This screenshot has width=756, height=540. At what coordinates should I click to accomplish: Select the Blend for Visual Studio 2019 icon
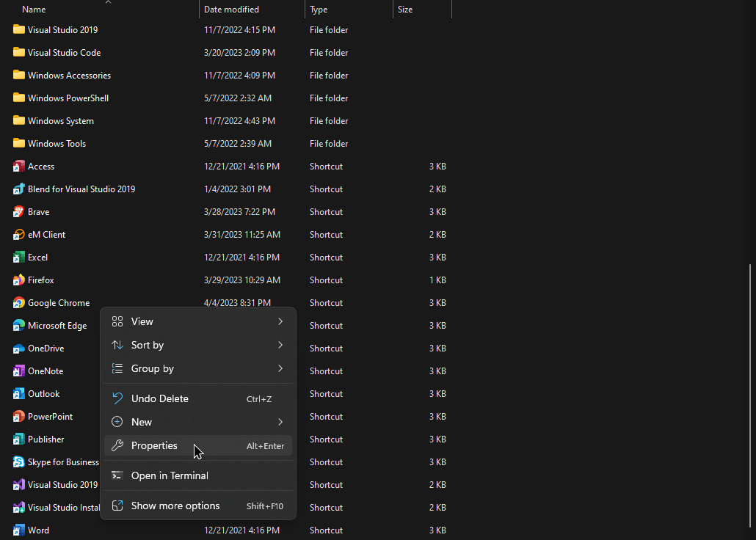(x=19, y=189)
